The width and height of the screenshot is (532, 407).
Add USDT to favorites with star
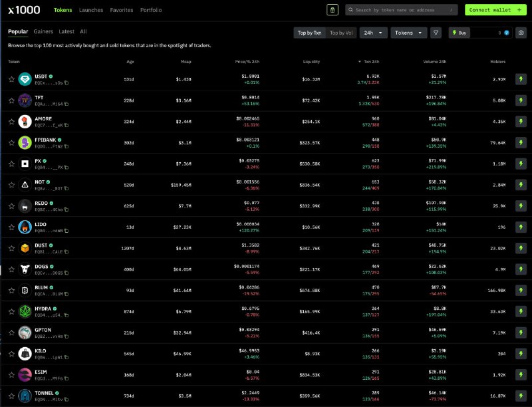[11, 79]
